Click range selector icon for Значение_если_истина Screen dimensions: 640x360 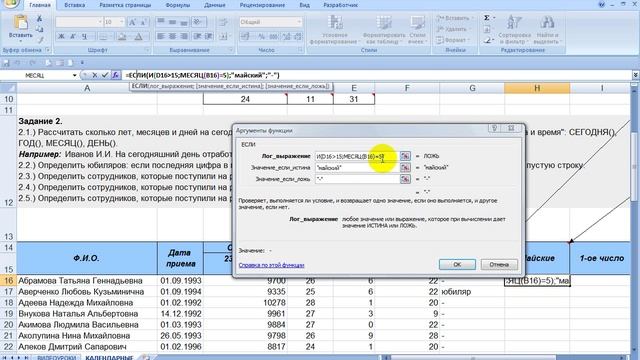[x=405, y=167]
